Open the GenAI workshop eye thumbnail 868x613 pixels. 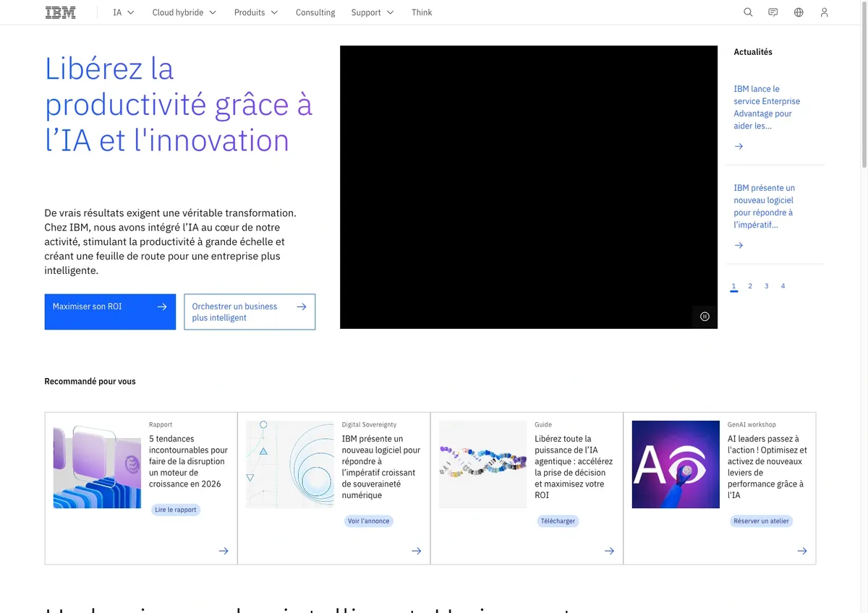[x=676, y=465]
